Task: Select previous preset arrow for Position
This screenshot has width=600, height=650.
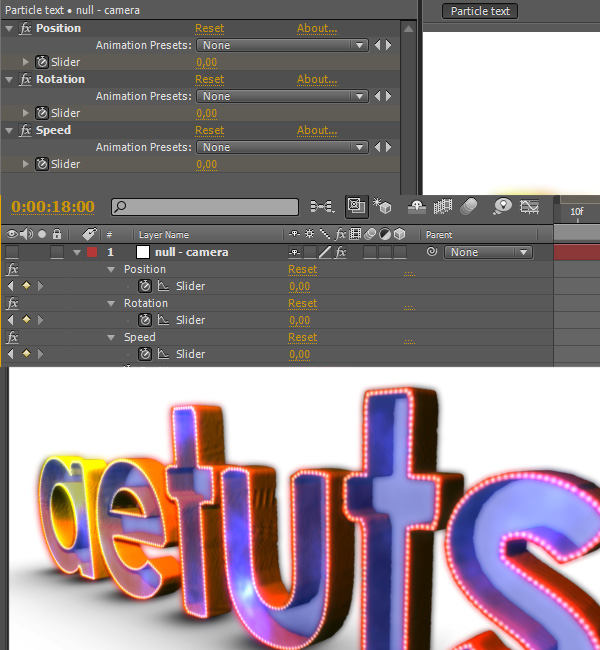Action: (x=377, y=45)
